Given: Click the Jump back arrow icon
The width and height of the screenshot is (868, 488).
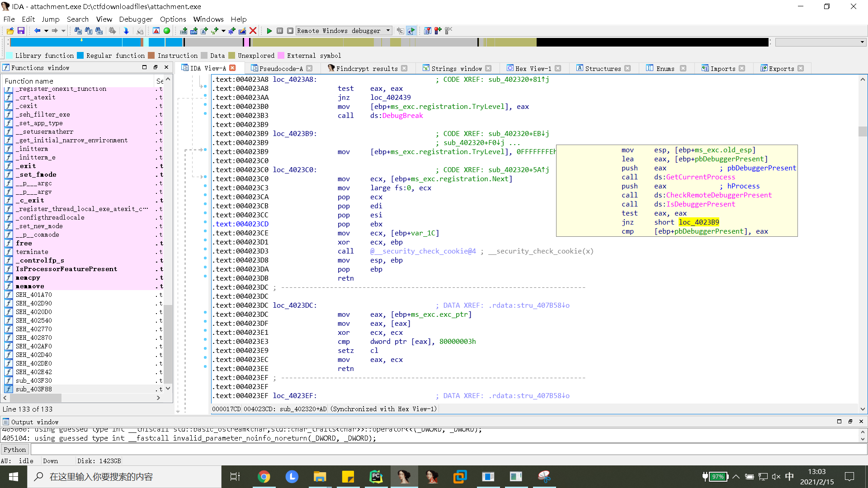Looking at the screenshot, I should [37, 31].
